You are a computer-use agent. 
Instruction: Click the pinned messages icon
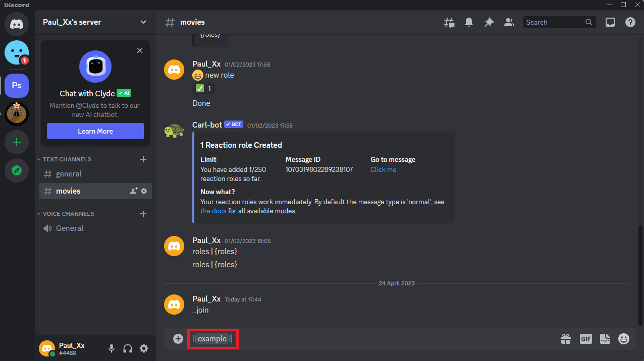[489, 22]
